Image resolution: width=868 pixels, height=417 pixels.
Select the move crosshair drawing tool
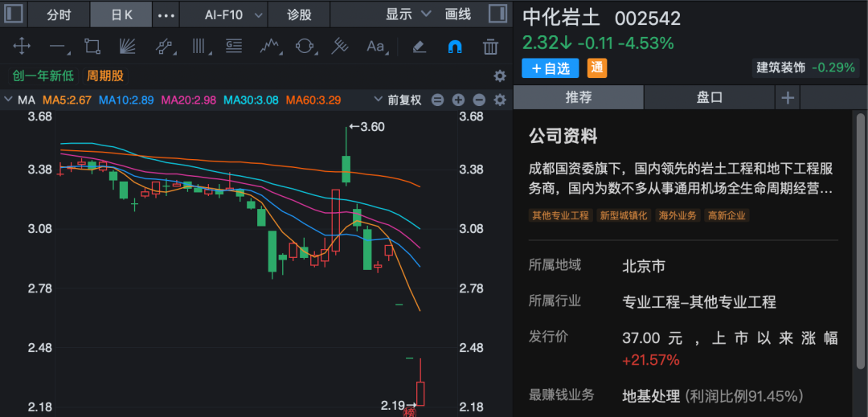coord(23,47)
